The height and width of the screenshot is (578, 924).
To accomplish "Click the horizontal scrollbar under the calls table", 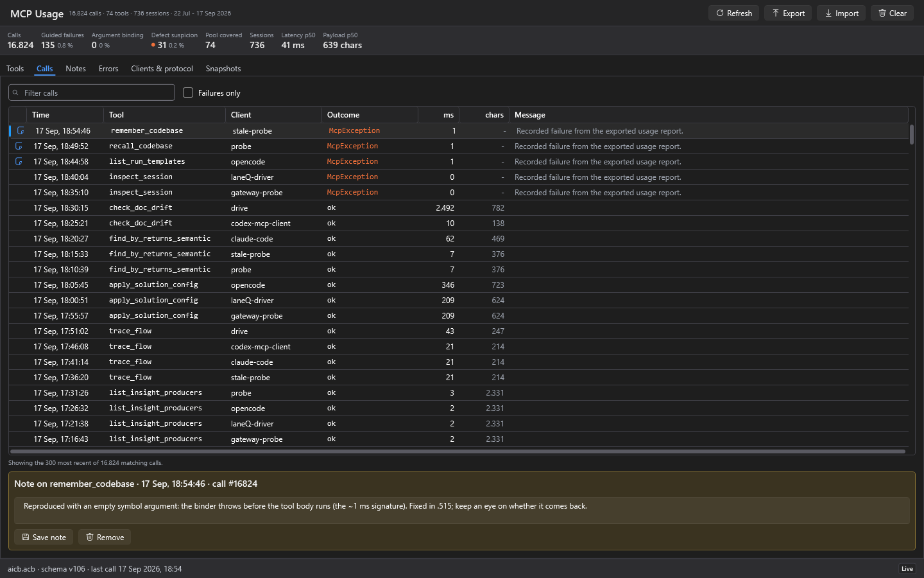I will (458, 451).
